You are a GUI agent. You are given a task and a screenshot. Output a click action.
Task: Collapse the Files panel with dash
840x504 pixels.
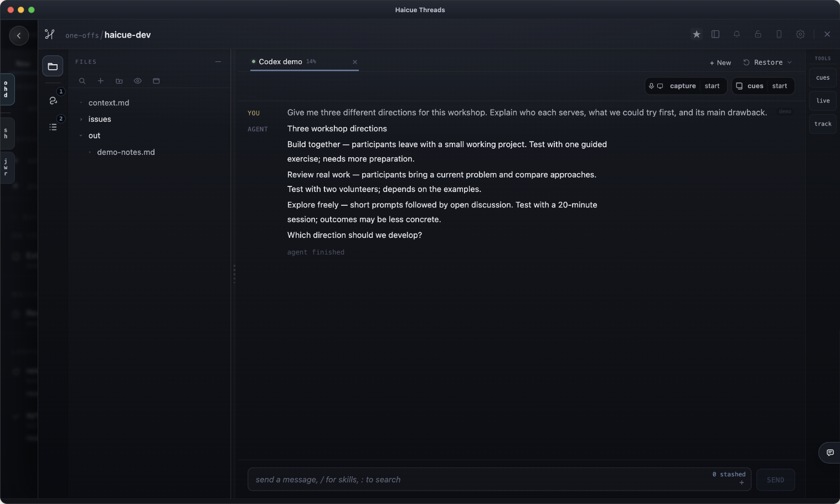point(218,62)
